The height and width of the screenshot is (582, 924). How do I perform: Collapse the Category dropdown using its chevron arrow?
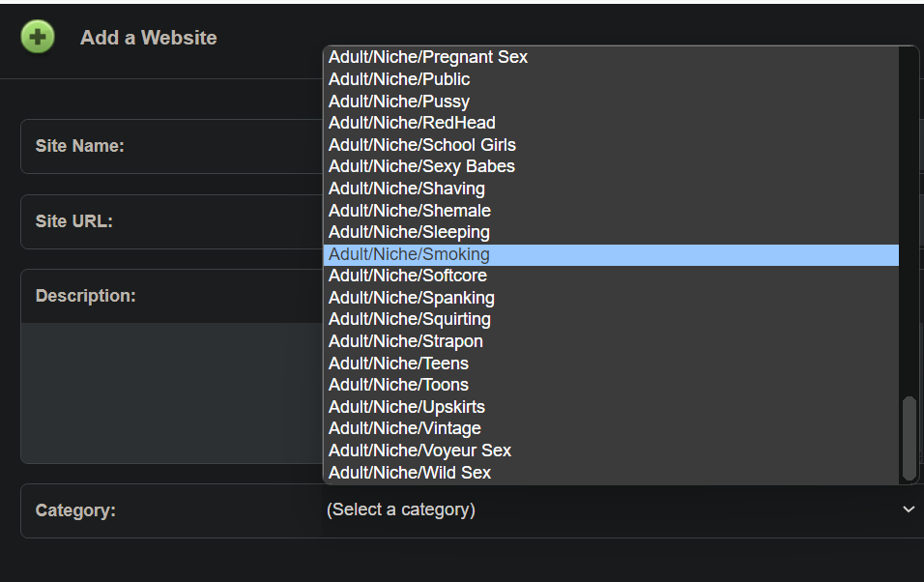pyautogui.click(x=908, y=509)
